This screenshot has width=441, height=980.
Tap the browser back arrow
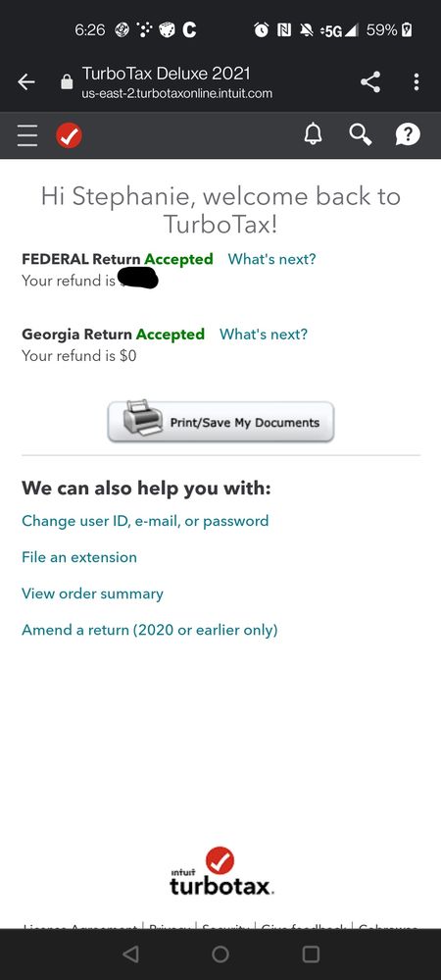(x=26, y=81)
